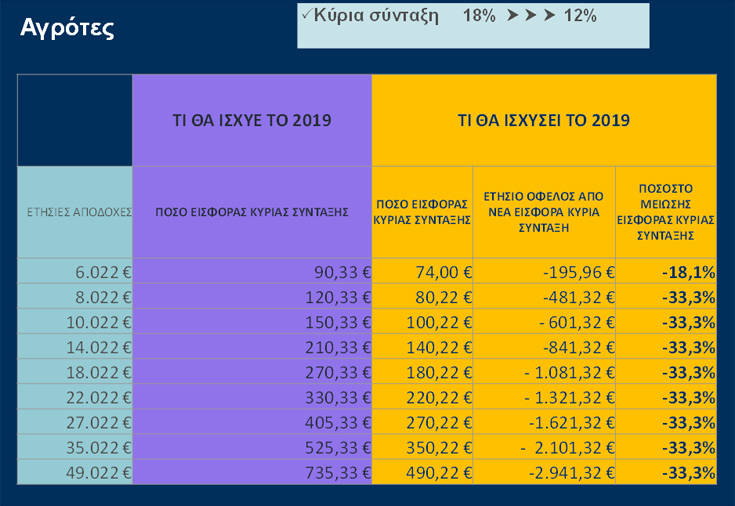This screenshot has height=506, width=735.
Task: Select the 'ΤΙ ΘΑ ΙΣΧΥΣΕΙ ΤΟ 2019' header
Action: pyautogui.click(x=543, y=120)
